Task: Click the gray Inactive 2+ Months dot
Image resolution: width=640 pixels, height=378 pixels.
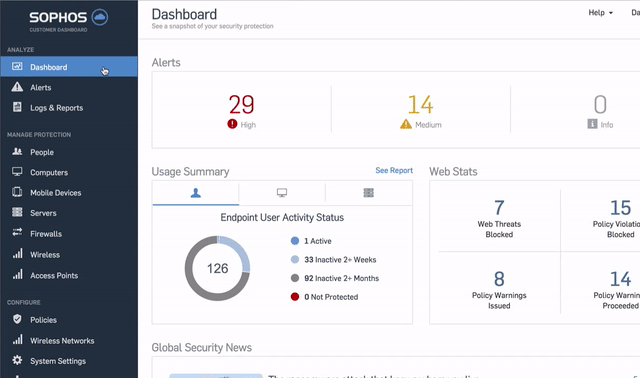Action: coord(295,278)
